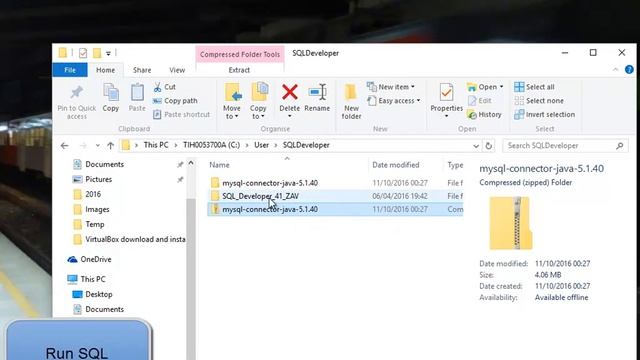This screenshot has width=640, height=360.
Task: Select This PC in navigation pane
Action: pos(87,279)
